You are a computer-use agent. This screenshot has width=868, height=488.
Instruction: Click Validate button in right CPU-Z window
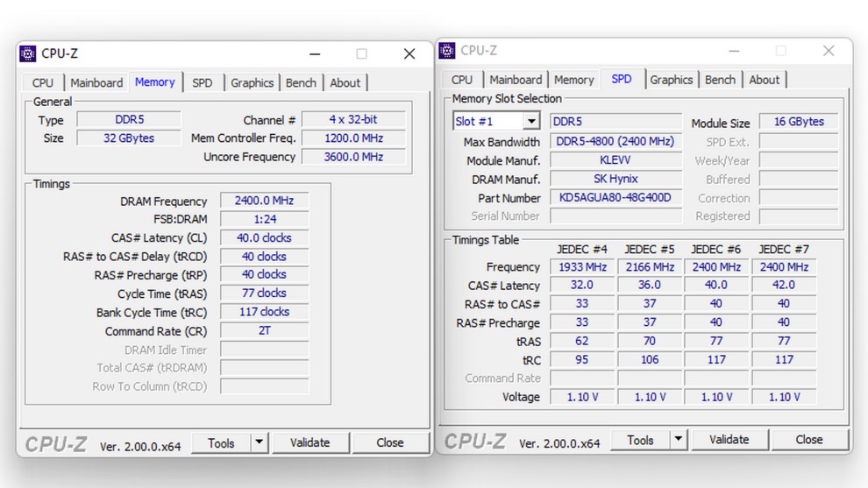[x=729, y=439]
